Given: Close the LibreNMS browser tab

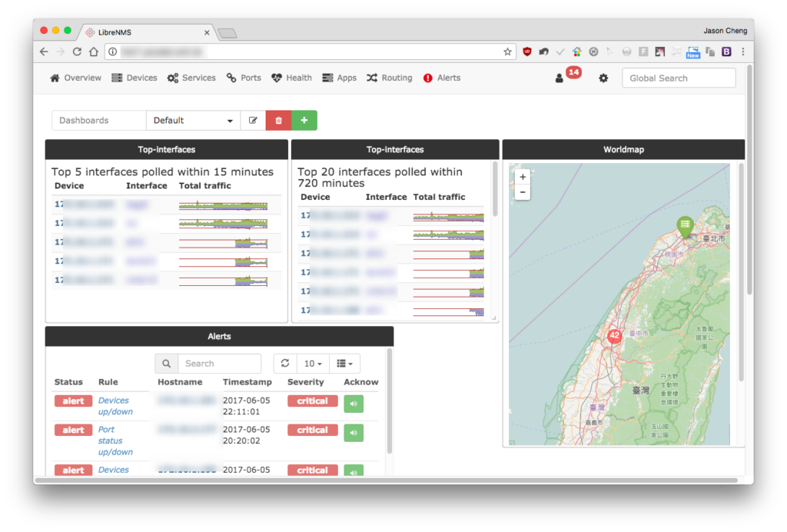Looking at the screenshot, I should click(x=207, y=32).
